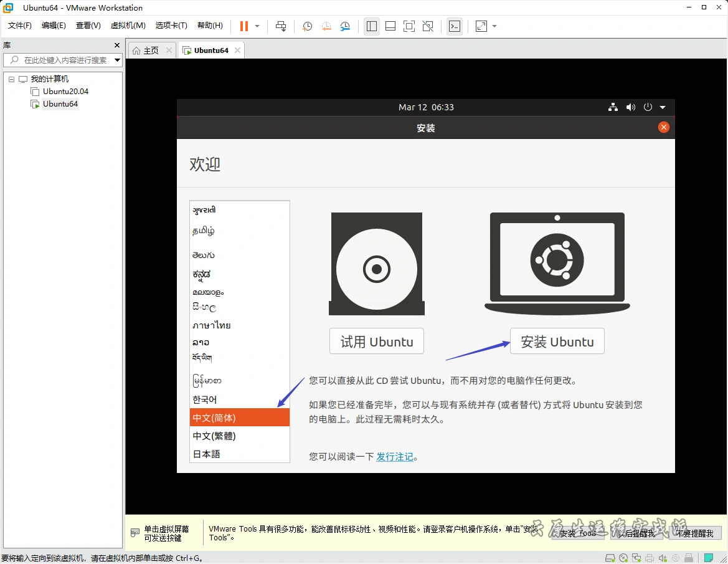Click the USB controller status icon

(689, 558)
